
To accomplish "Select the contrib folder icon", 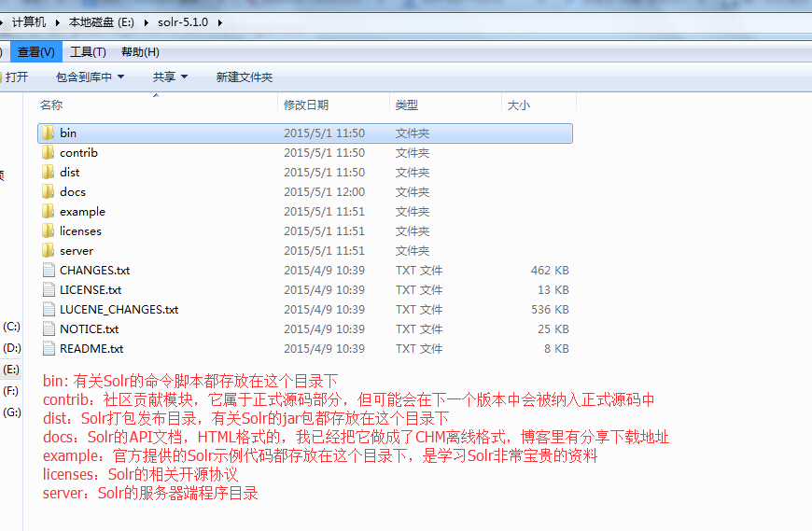I will pos(48,153).
